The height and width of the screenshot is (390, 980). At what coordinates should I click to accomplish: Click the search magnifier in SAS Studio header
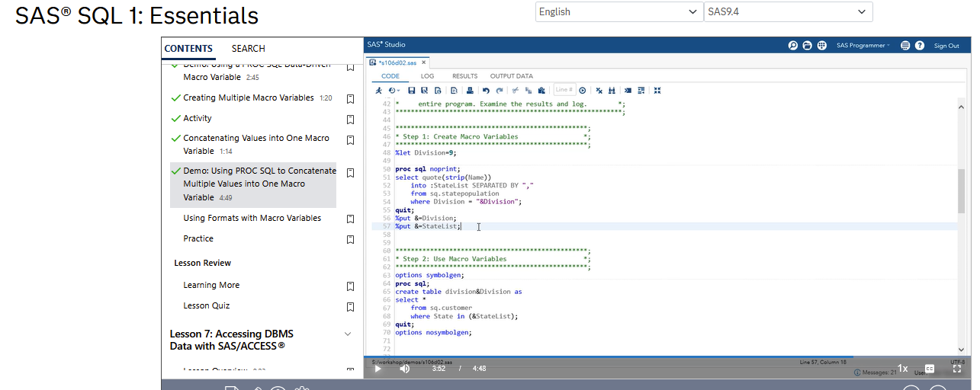coord(793,46)
